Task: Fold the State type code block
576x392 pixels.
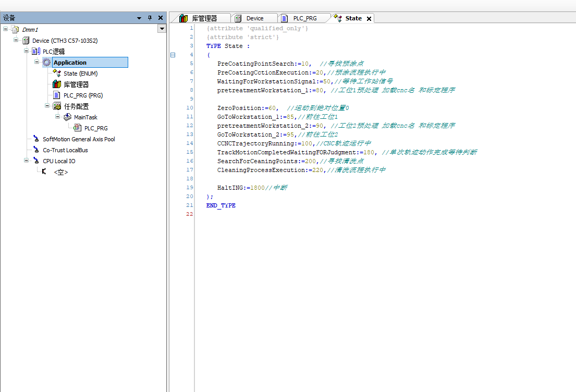Action: 173,55
